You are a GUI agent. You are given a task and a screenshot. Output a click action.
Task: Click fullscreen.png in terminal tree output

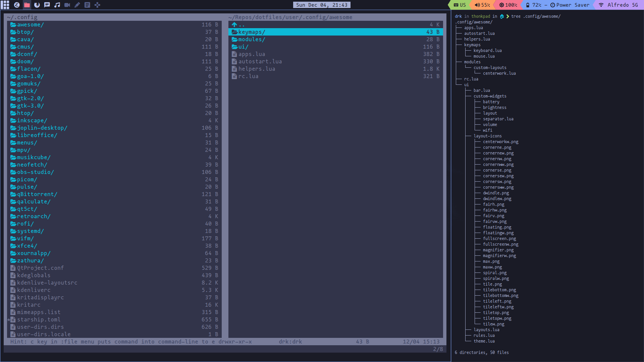[x=499, y=239]
